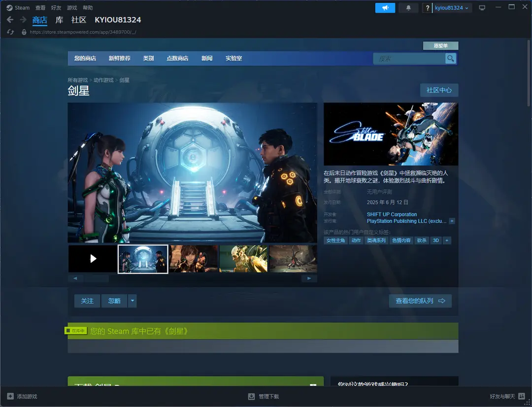Click inside the store search field
Viewport: 532px width, 407px height.
[x=409, y=59]
